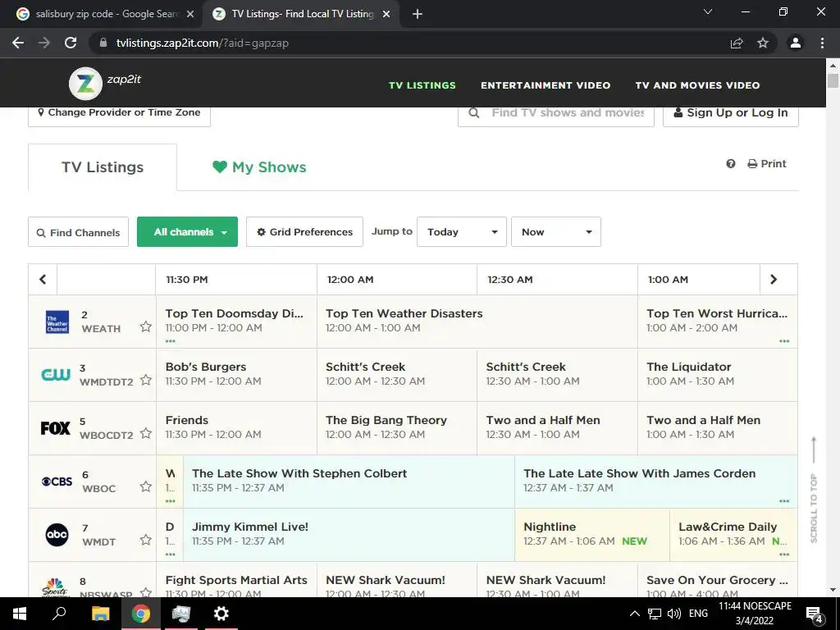Reload the page
Viewport: 840px width, 630px height.
(71, 43)
